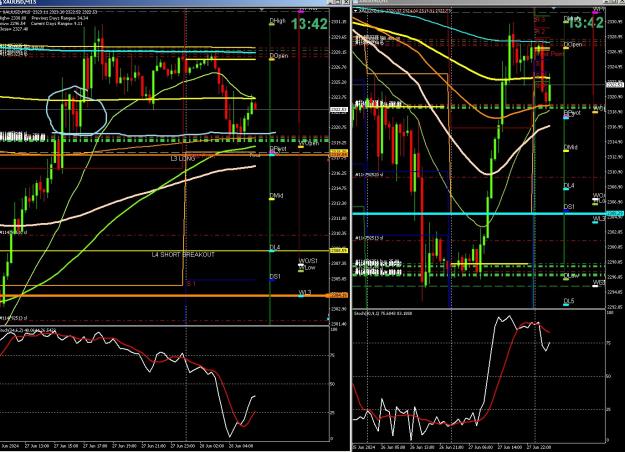The image size is (625, 452).
Task: Click the stochastic indicator label in right chart
Action: (383, 313)
